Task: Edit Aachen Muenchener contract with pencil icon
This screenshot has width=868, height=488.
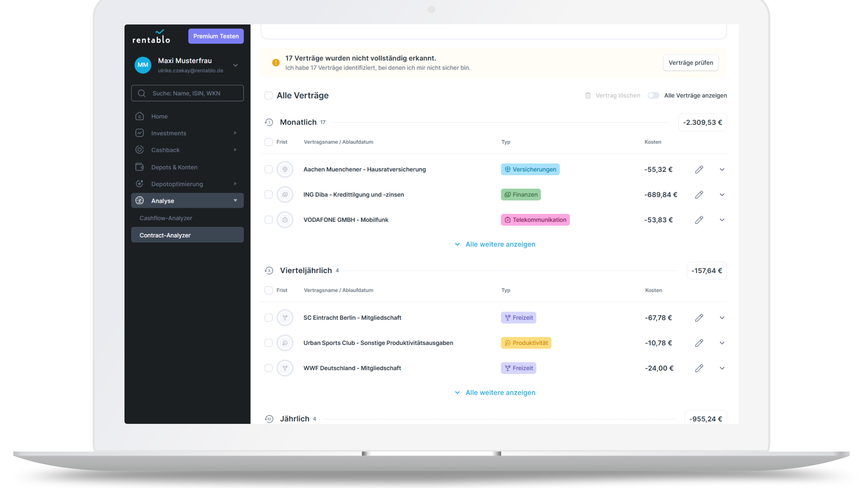Action: coord(699,169)
